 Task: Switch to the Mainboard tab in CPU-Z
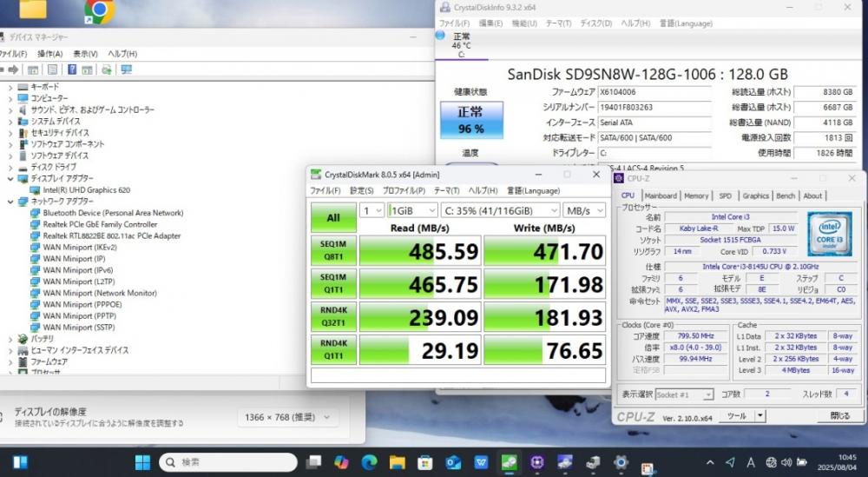click(x=661, y=195)
